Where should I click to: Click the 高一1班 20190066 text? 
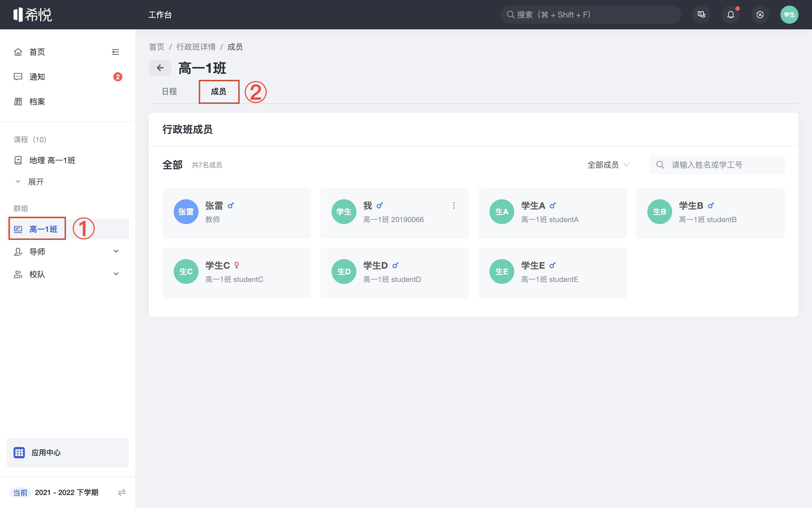(393, 219)
